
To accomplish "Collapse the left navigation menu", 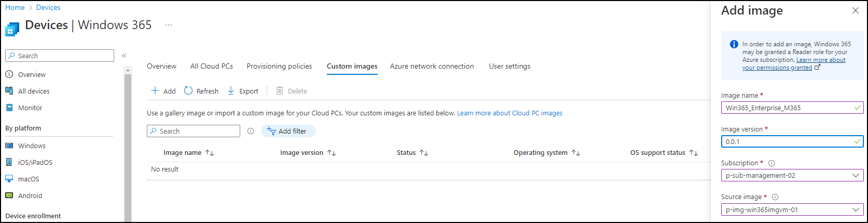I will tap(124, 56).
